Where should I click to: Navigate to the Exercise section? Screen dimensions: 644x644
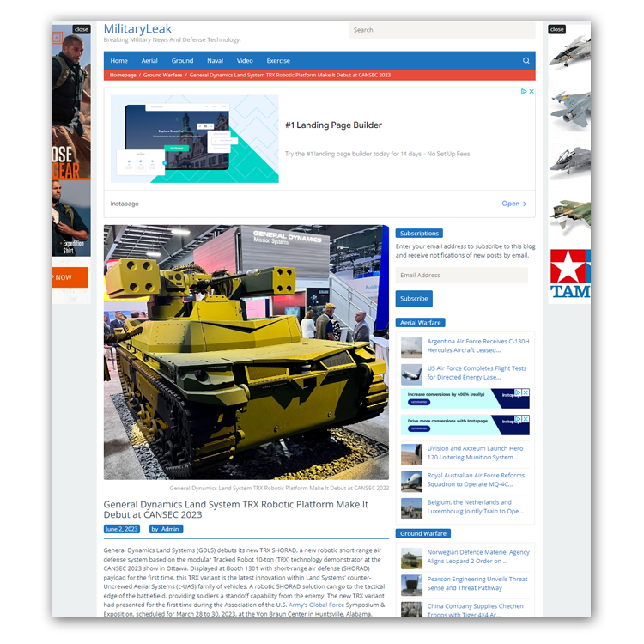[x=278, y=61]
